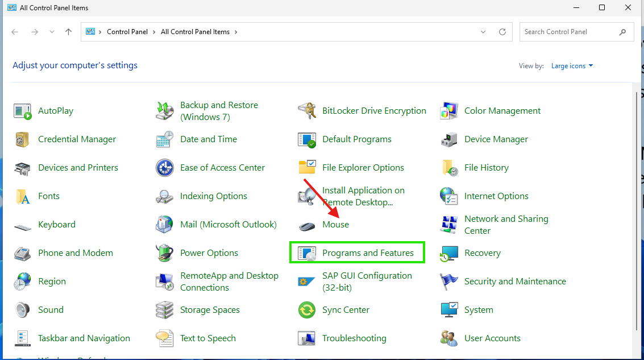The width and height of the screenshot is (644, 360).
Task: Click the Indexing Options magnifier icon
Action: [165, 196]
